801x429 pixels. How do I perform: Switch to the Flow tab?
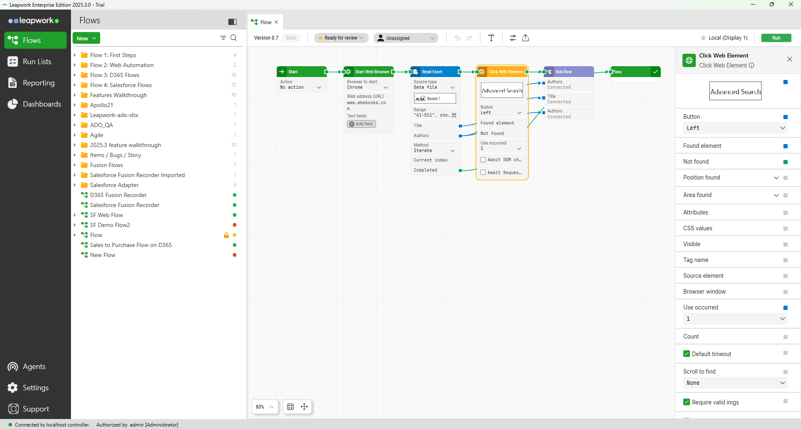click(265, 22)
